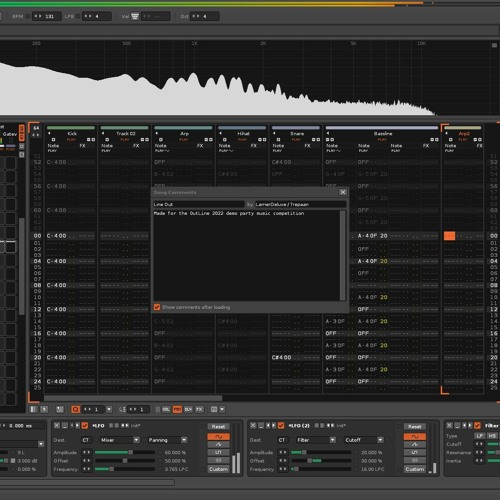Select sine waveform in first LFO device
Screen dimensions: 500x500
pyautogui.click(x=218, y=436)
